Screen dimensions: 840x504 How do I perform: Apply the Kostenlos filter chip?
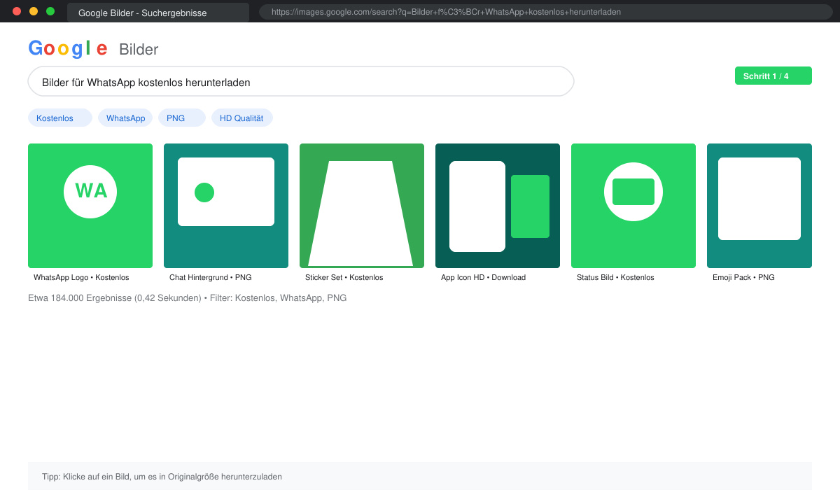point(60,118)
